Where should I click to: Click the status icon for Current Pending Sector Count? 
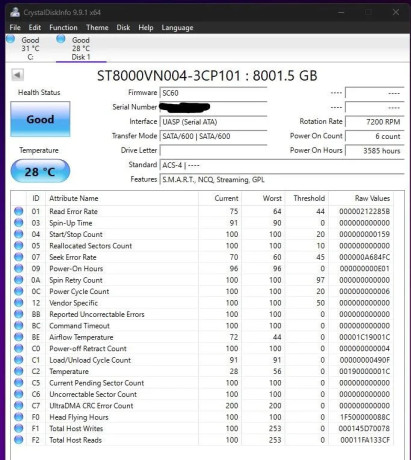[x=19, y=383]
